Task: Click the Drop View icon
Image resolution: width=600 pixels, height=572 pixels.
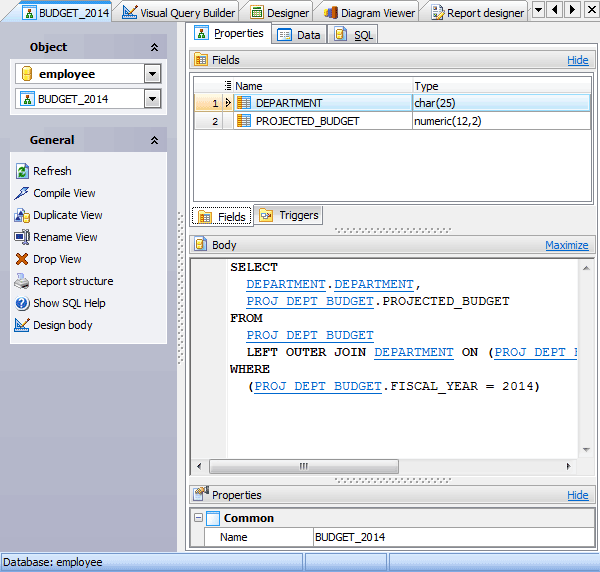Action: click(x=23, y=259)
